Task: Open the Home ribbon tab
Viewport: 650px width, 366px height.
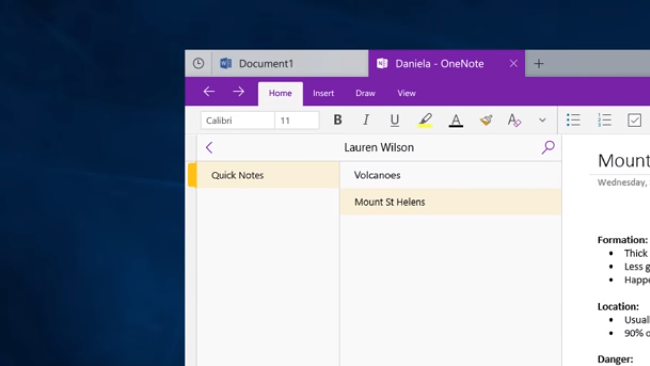Action: pyautogui.click(x=280, y=93)
